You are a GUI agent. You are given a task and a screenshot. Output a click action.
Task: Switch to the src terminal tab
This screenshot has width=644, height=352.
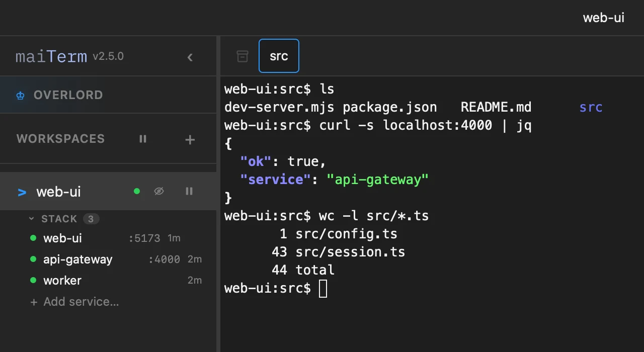(279, 56)
